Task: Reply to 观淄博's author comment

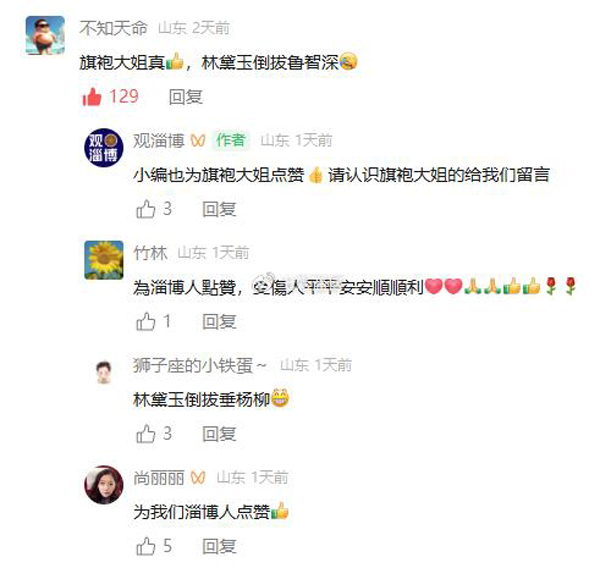Action: coord(219,209)
